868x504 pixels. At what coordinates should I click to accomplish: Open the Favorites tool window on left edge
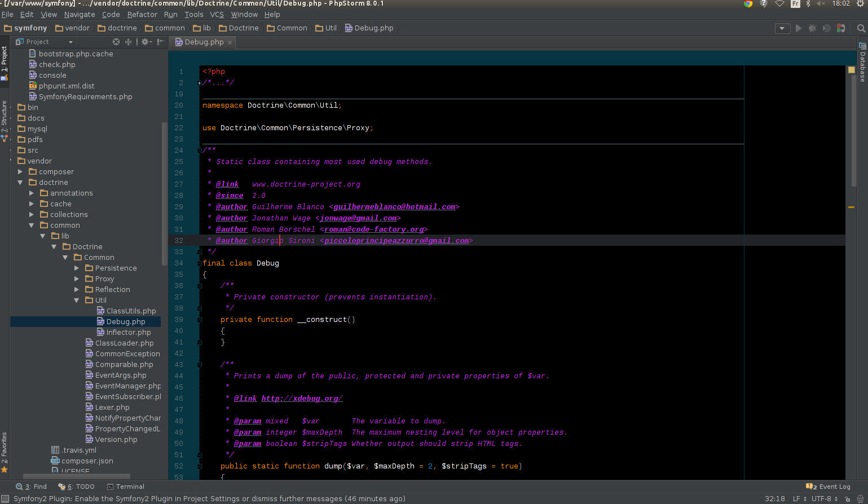[5, 452]
